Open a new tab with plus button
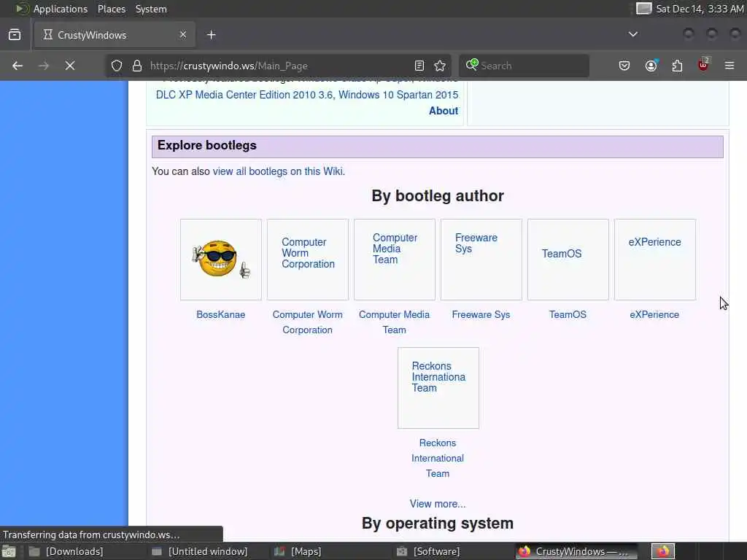Screen dimensions: 747x560 pos(211,35)
